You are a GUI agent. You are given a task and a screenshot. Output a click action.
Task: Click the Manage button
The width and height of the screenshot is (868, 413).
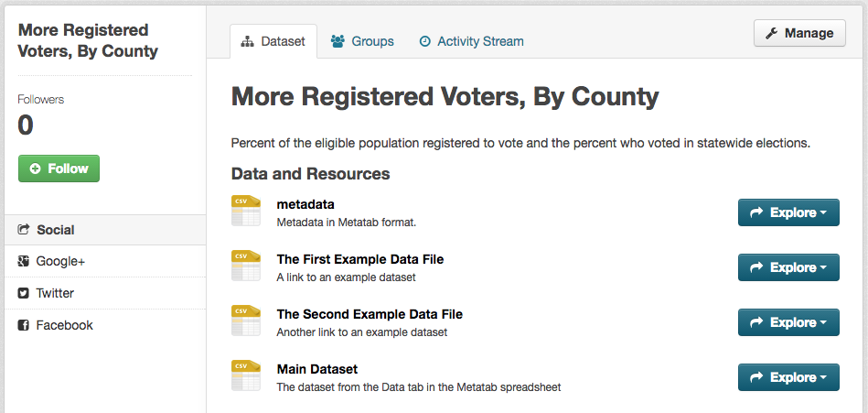(x=799, y=33)
